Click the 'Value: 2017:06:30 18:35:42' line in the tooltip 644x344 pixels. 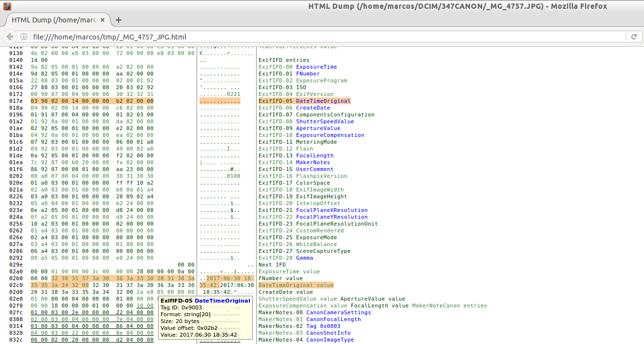199,335
